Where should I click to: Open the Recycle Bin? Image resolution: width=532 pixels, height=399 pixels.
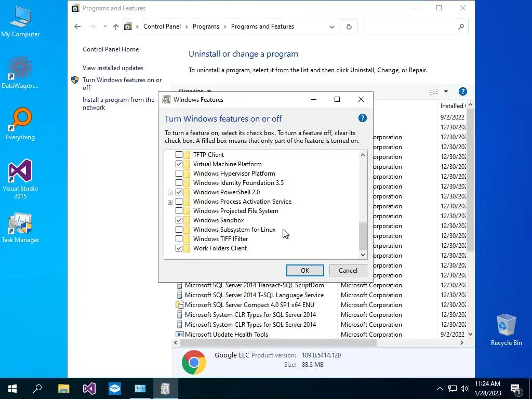point(506,330)
